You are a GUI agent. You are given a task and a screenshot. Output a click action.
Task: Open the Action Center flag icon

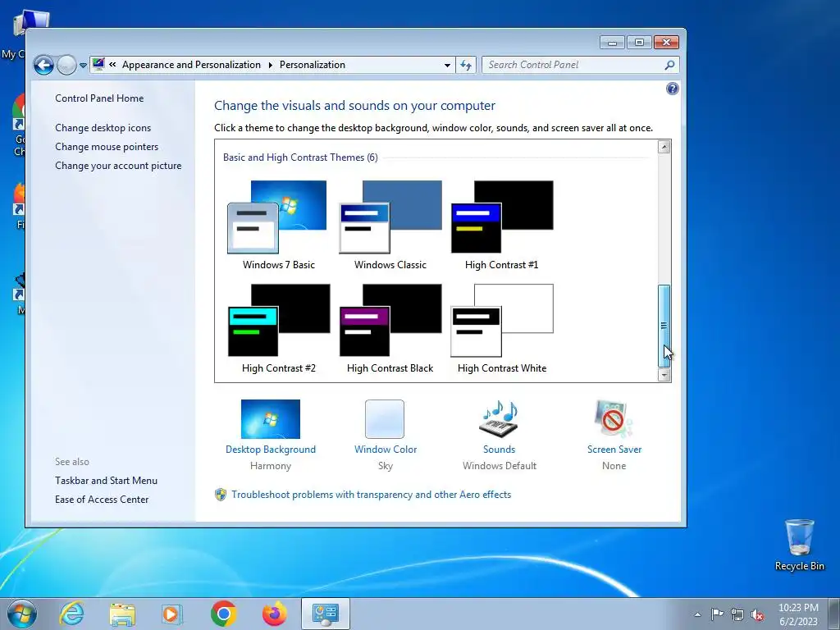(x=717, y=614)
